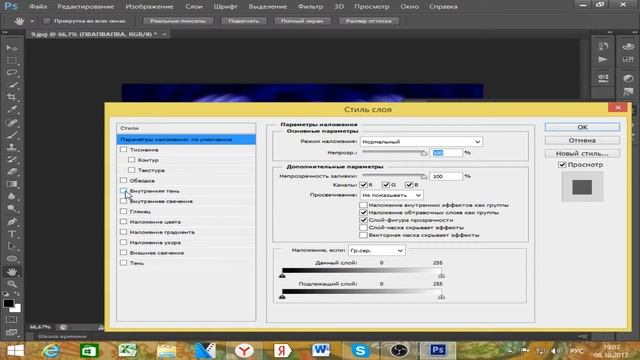Select the Move tool in toolbar
640x360 pixels.
11,48
